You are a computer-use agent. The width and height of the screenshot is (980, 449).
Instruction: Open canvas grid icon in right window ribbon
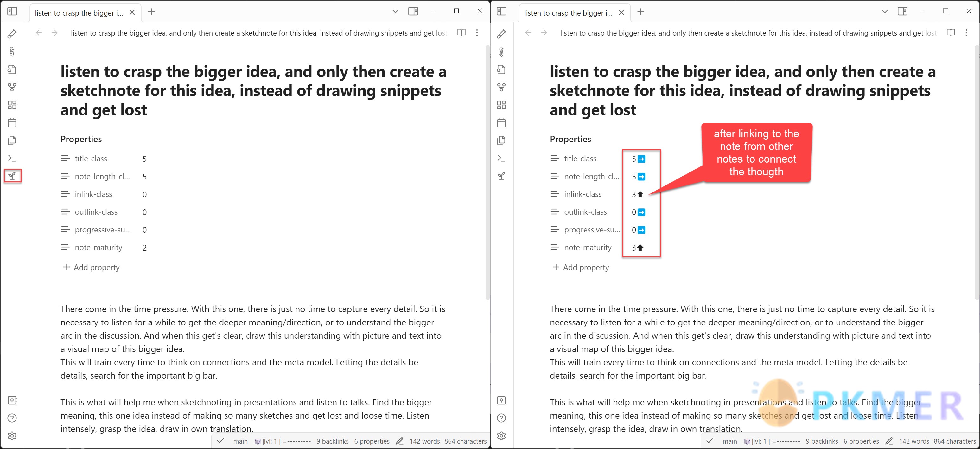click(x=501, y=105)
